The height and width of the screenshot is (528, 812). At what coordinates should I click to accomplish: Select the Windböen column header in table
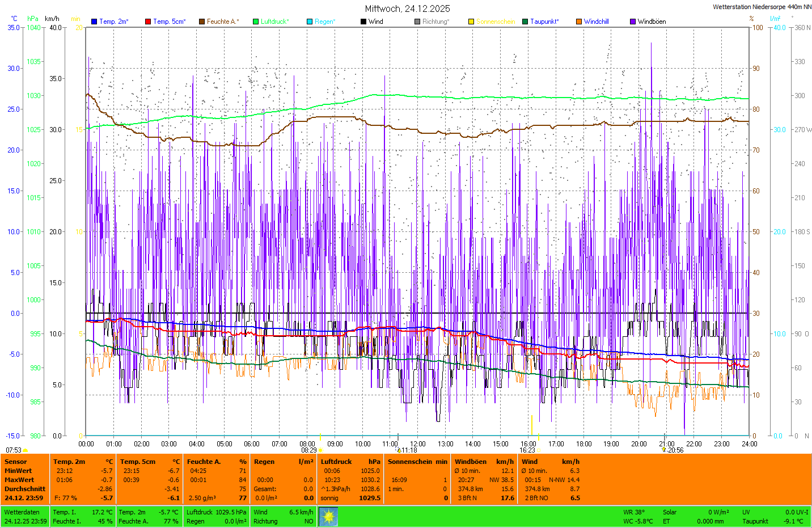470,462
